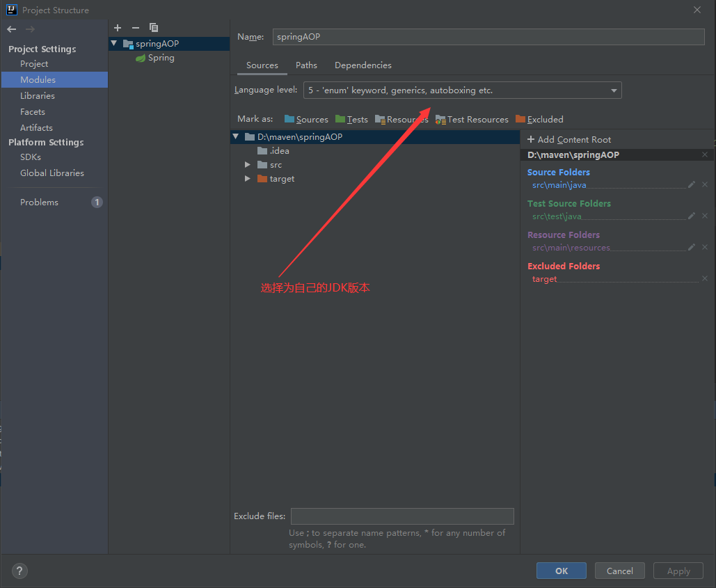The width and height of the screenshot is (716, 588).
Task: Collapse the D:\maven\springAOP root node
Action: click(236, 136)
